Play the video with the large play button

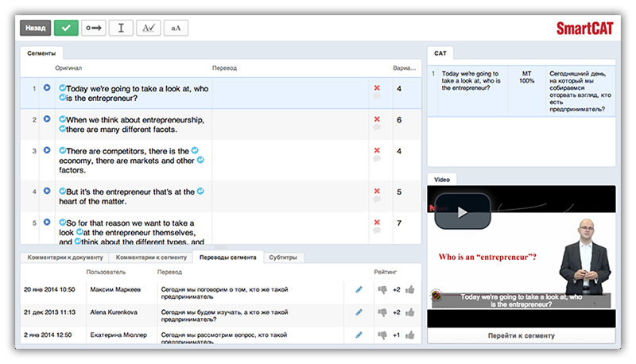pos(463,211)
